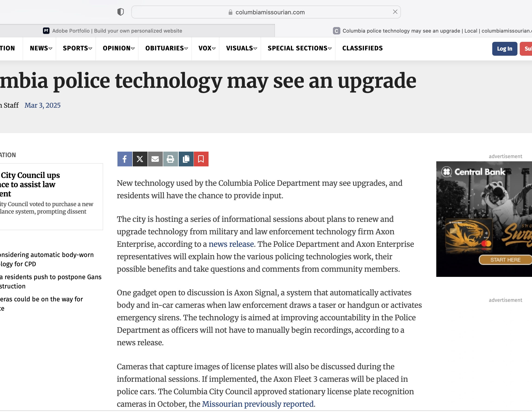Open 'automatic body-worn' related story link
This screenshot has width=532, height=416.
[47, 259]
